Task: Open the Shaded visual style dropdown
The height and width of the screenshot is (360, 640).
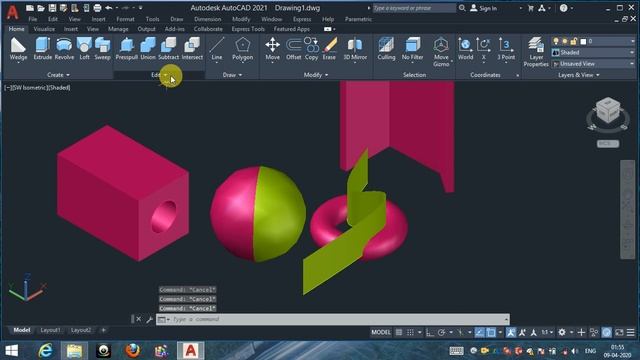Action: point(593,53)
